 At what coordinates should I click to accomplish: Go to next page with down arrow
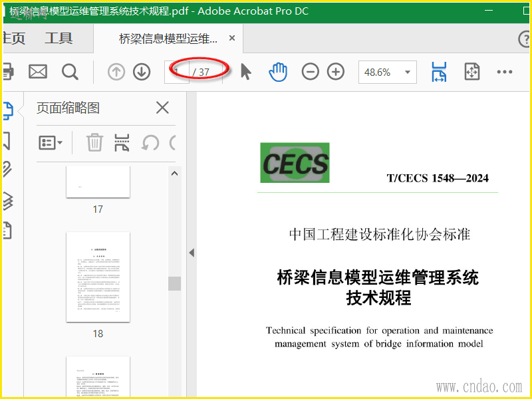[x=142, y=72]
